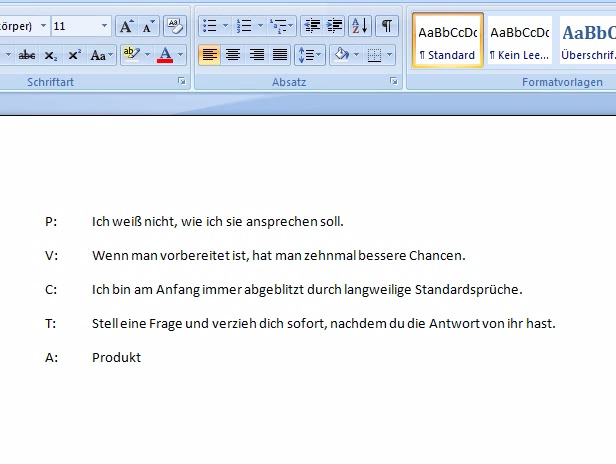The height and width of the screenshot is (464, 616).
Task: Increase paragraph indent
Action: (x=333, y=26)
